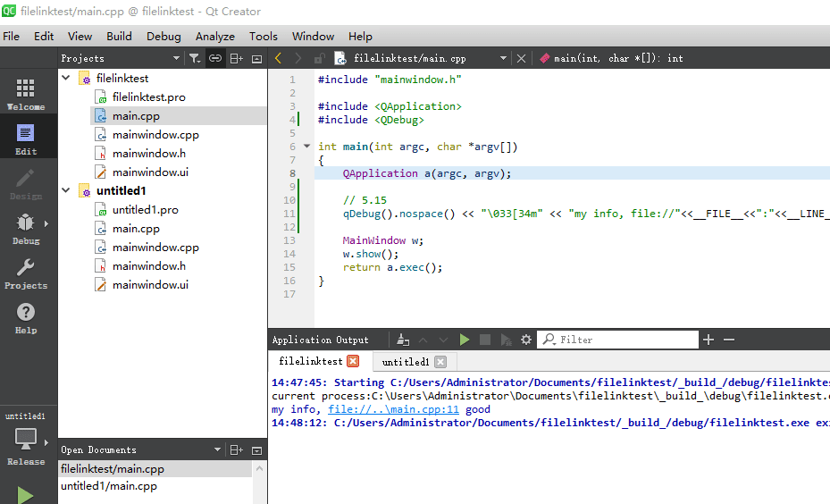Open the untitled1 Release kit selector

(25, 440)
